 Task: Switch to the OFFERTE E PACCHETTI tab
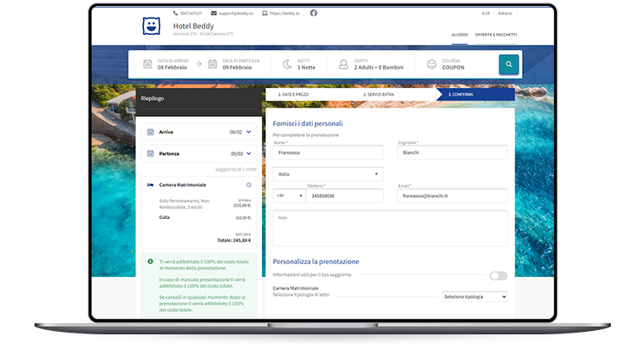[496, 35]
